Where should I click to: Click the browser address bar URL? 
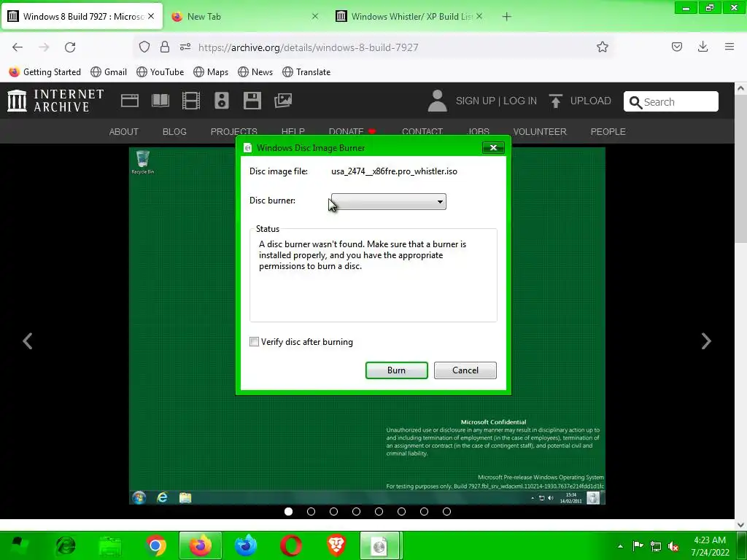coord(309,47)
